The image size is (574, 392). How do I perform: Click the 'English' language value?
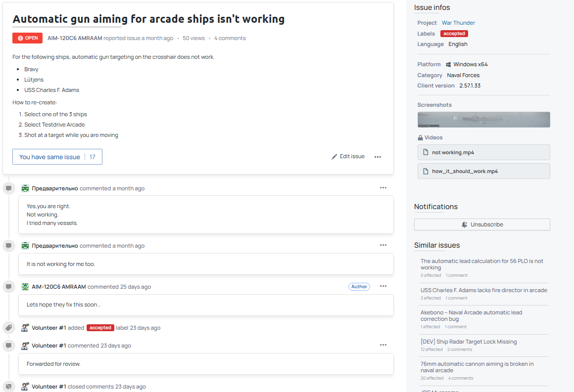458,44
